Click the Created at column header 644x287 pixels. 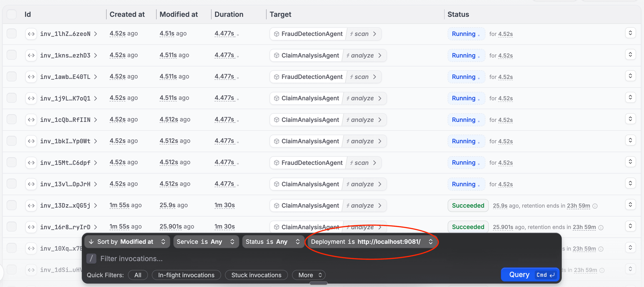[127, 14]
